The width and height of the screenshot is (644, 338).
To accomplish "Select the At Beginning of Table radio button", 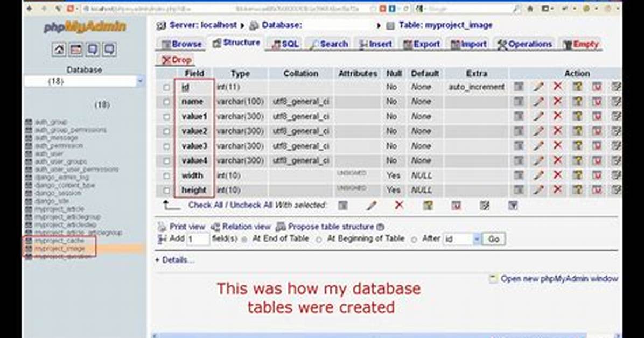I will (319, 239).
